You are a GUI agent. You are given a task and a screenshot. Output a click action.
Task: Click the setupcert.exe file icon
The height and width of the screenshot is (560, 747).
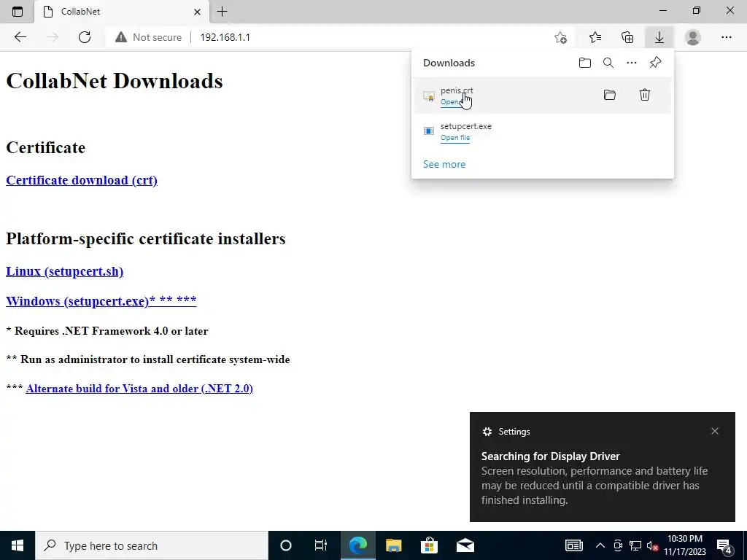click(429, 131)
